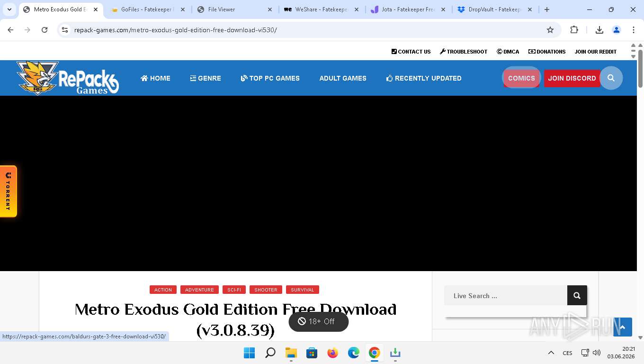Open File Explorer from taskbar

(291, 353)
